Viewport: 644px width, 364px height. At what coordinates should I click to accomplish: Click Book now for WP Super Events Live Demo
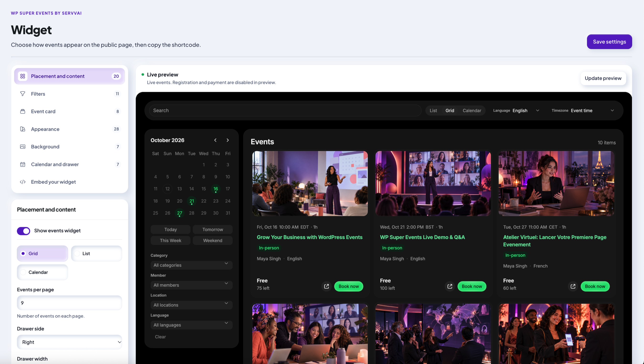[472, 286]
